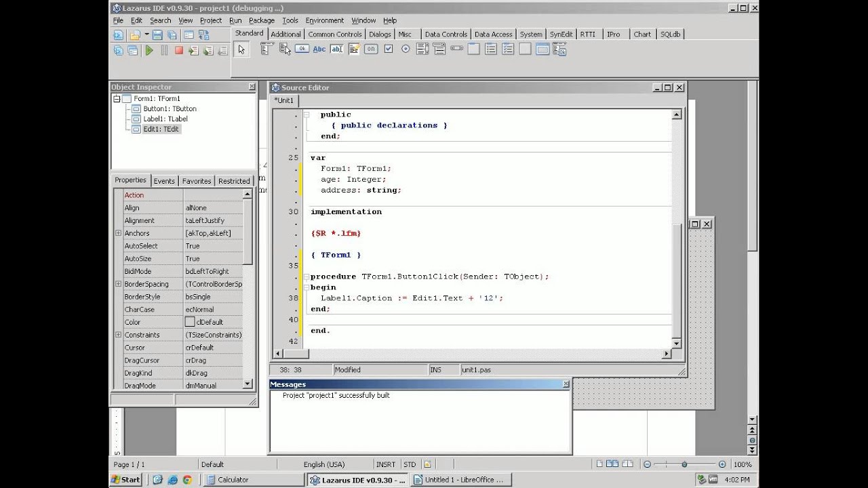Switch to the Events tab in Object Inspector

tap(164, 181)
